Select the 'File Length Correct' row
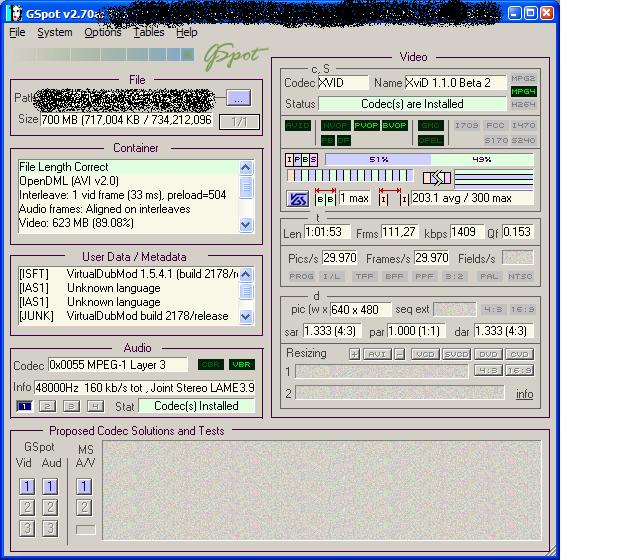Image resolution: width=640 pixels, height=560 pixels. [x=128, y=167]
